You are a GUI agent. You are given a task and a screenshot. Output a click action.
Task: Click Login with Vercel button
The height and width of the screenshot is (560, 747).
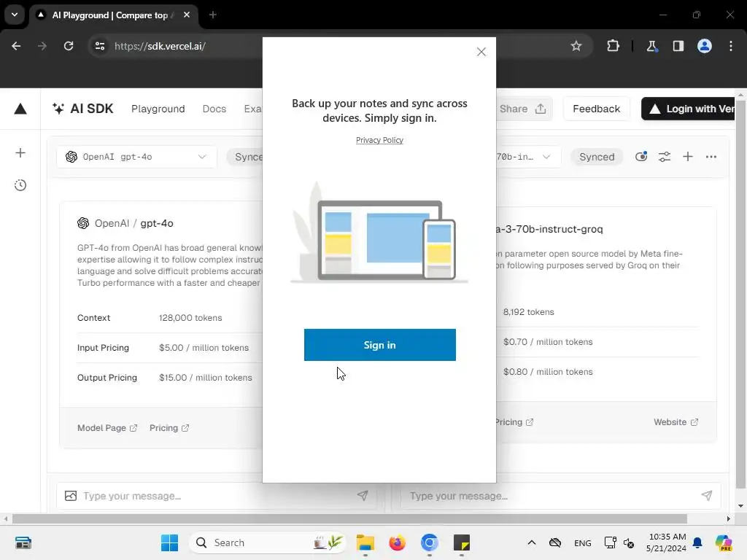689,109
